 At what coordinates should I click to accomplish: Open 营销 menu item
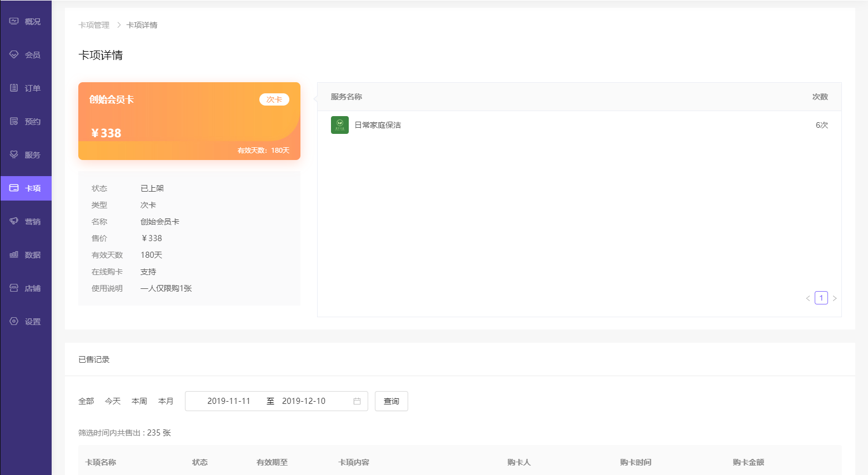point(26,222)
